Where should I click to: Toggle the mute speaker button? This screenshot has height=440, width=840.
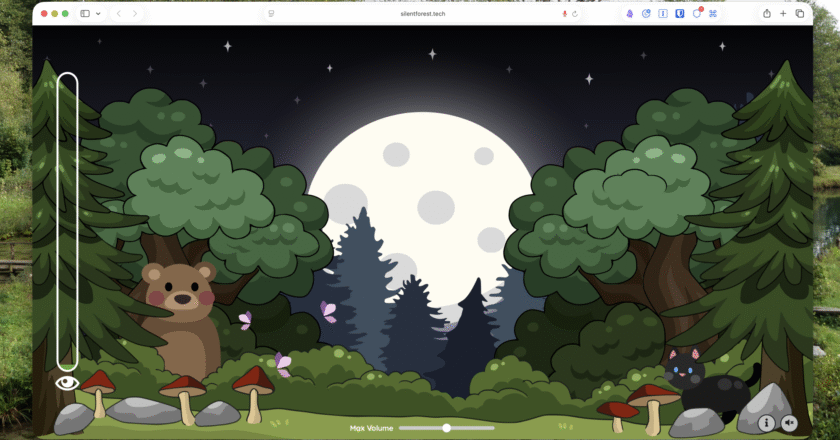789,423
